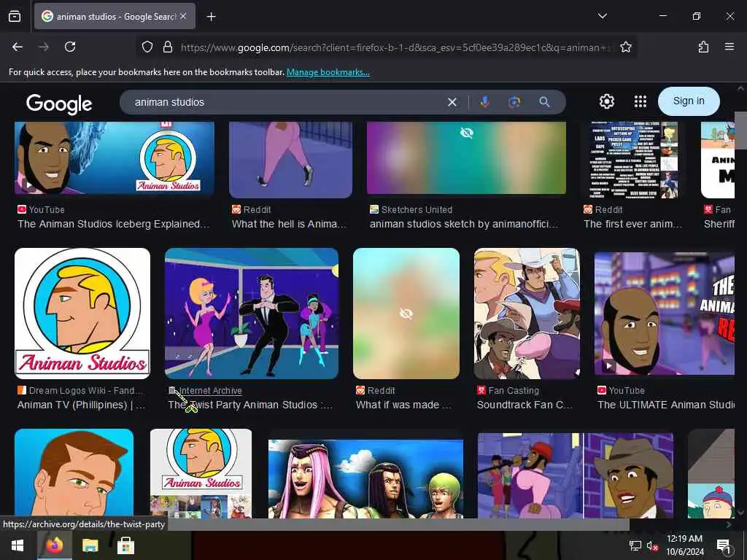Click the scrollbar down arrow
The height and width of the screenshot is (560, 747).
coord(740,513)
